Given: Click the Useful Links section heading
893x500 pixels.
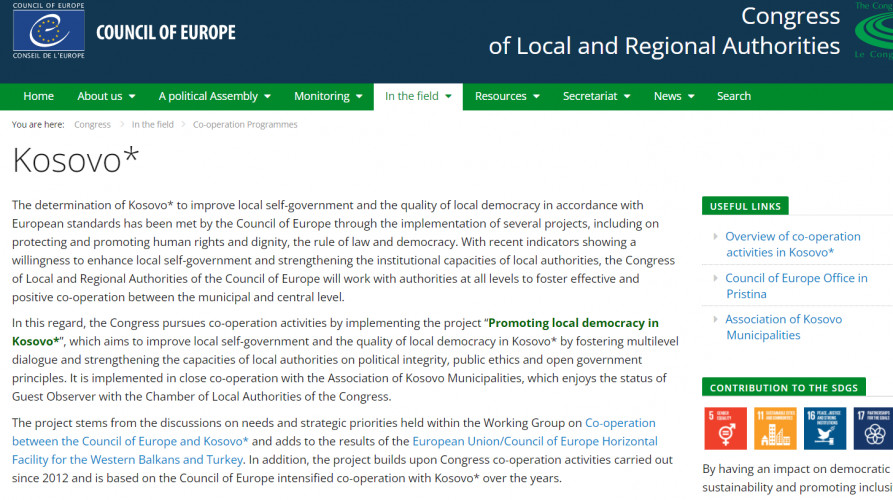Looking at the screenshot, I should tap(745, 206).
